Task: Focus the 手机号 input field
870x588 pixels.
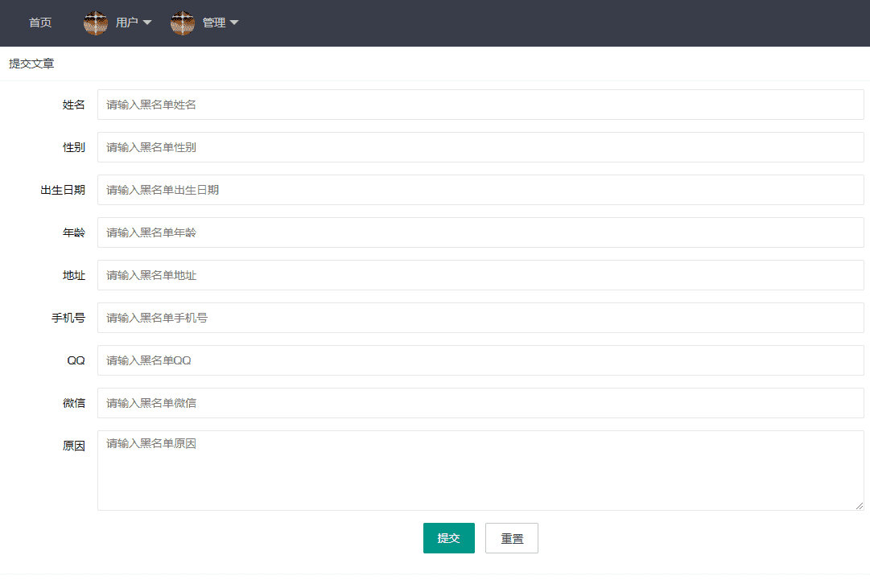Action: [x=480, y=318]
